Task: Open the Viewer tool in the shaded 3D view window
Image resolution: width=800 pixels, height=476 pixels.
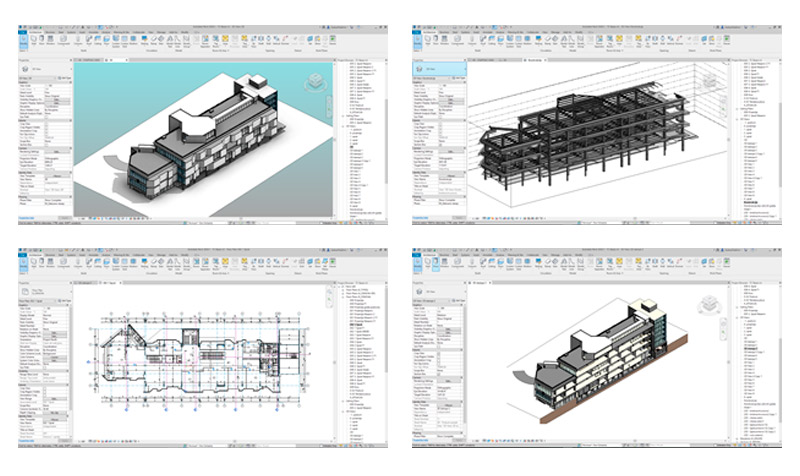Action: point(333,40)
